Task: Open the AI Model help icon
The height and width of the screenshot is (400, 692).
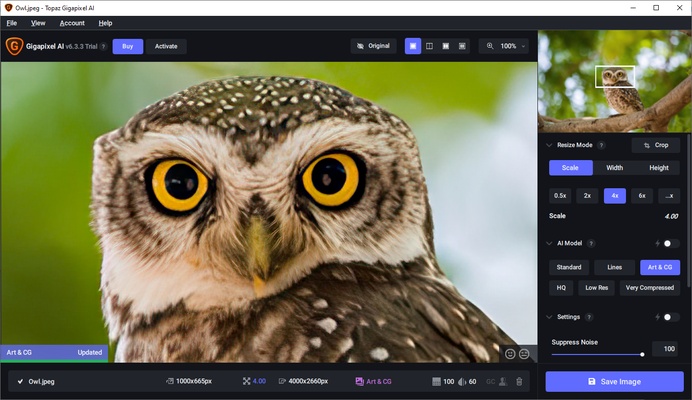Action: click(x=591, y=243)
